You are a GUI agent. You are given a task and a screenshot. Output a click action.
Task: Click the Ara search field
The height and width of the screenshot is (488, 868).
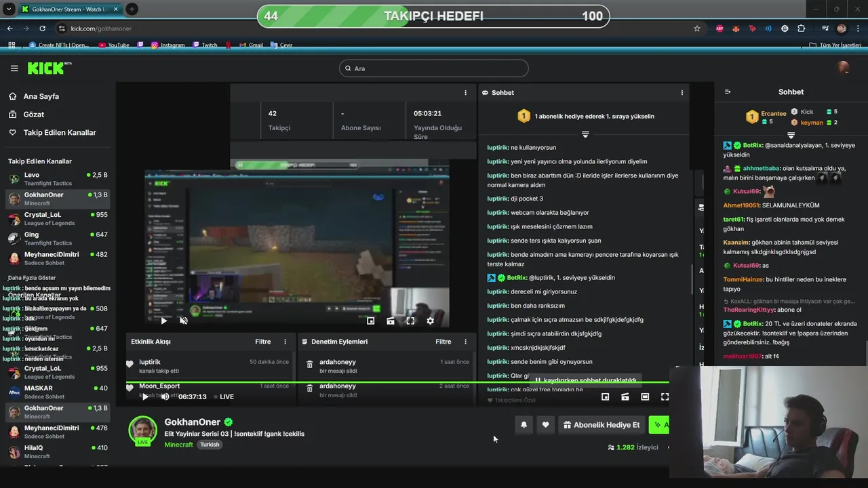click(x=434, y=68)
